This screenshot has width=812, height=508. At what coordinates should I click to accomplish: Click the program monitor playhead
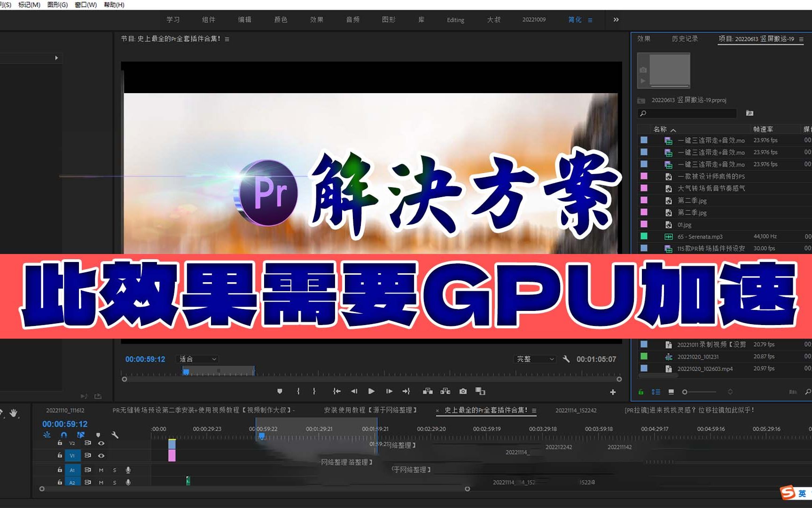[x=186, y=372]
